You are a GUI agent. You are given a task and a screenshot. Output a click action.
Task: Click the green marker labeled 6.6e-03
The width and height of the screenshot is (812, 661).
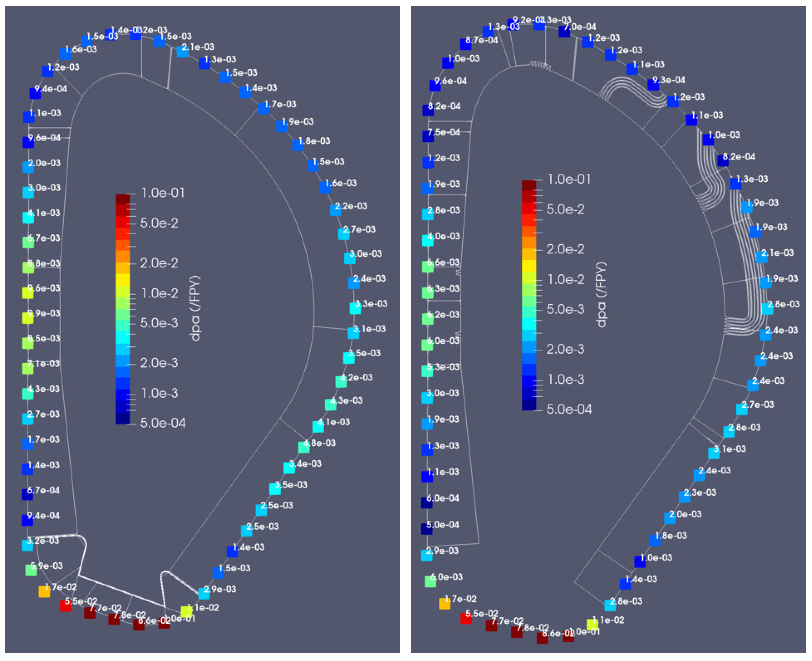[x=428, y=267]
